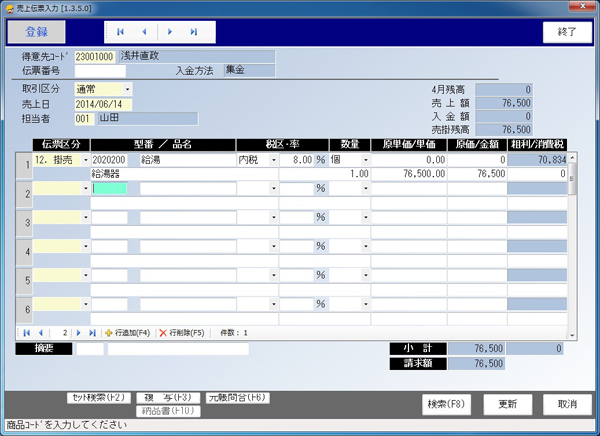The height and width of the screenshot is (436, 600).
Task: Click the 検索(F8) search button
Action: (449, 404)
